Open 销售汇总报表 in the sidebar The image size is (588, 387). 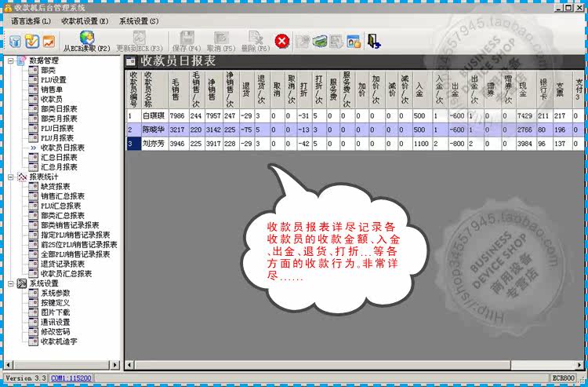[x=63, y=196]
